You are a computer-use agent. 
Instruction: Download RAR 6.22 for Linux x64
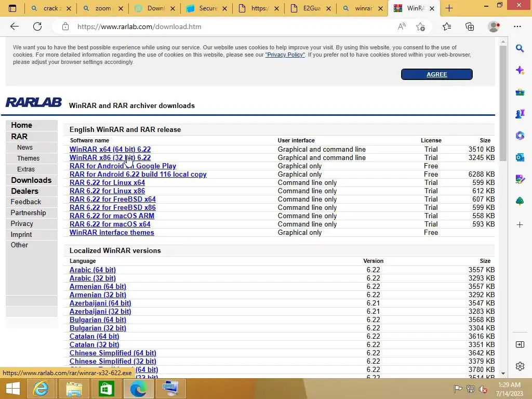[x=107, y=182]
